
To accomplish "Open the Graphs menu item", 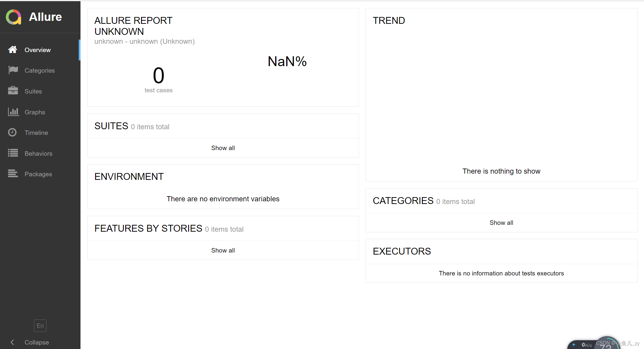I will (40, 112).
